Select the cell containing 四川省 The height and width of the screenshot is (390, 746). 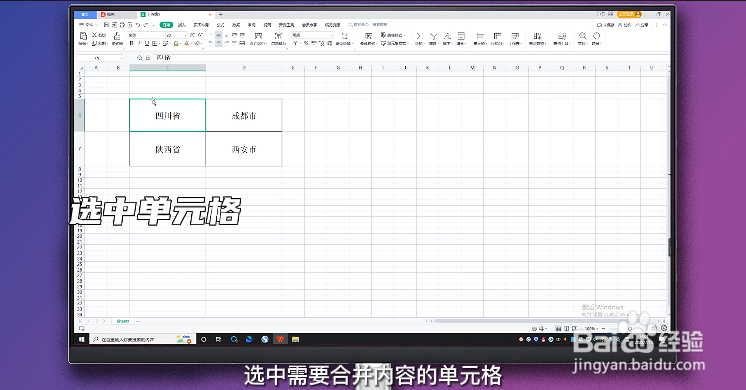pyautogui.click(x=167, y=115)
